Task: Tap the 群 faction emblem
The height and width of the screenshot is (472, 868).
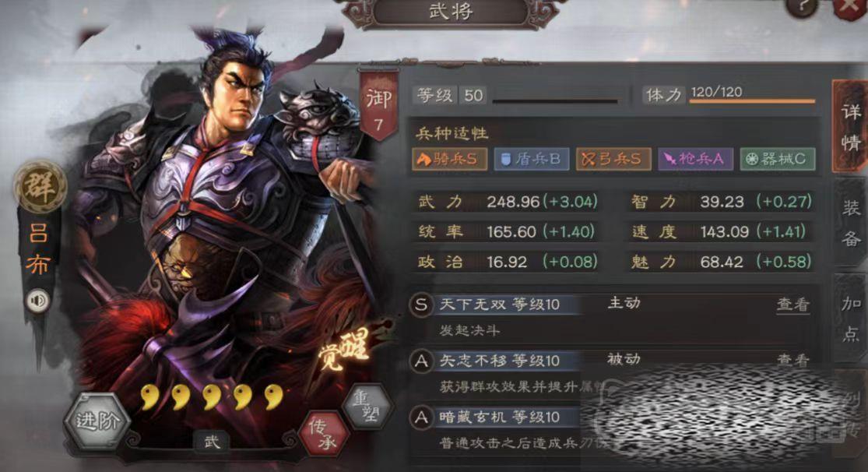Action: (x=40, y=187)
